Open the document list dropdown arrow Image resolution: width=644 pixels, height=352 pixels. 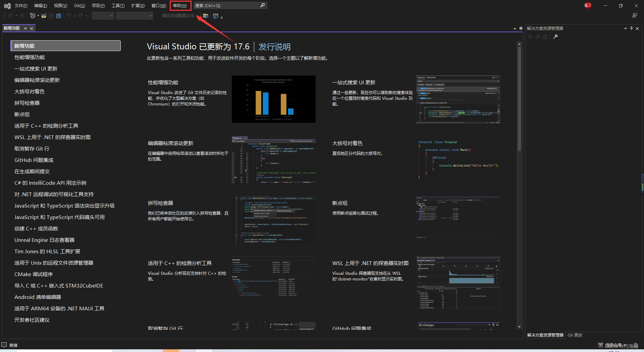[515, 29]
